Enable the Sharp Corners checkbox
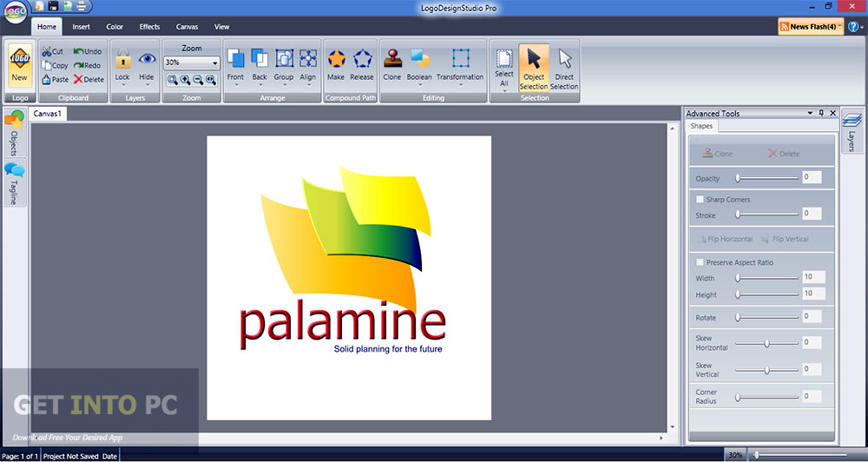Screen dimensions: 868x462 (700, 200)
